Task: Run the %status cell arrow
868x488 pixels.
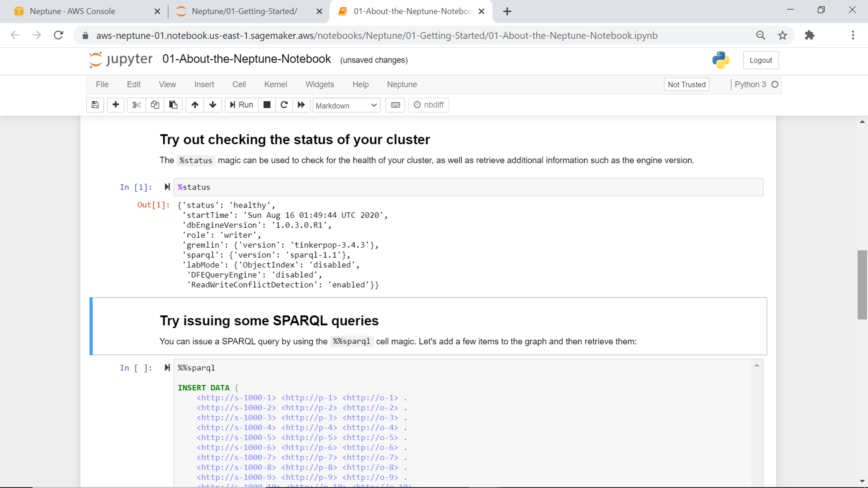Action: pos(167,187)
